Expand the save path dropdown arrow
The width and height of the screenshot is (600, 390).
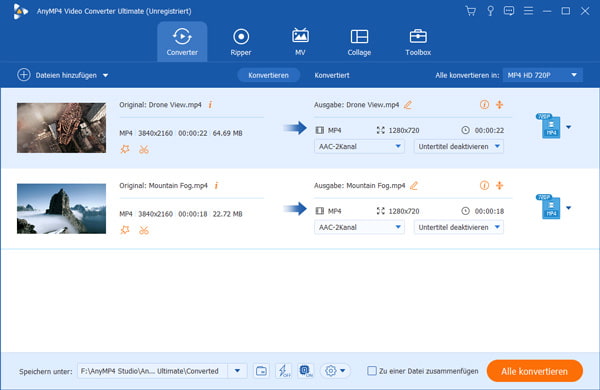pos(237,371)
